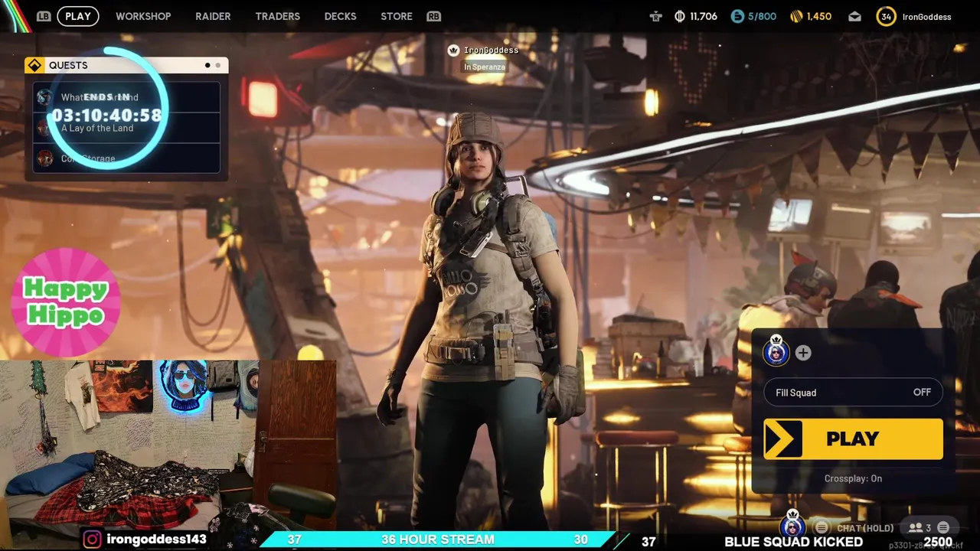Select the Cold Storage quest
This screenshot has height=551, width=980.
pyautogui.click(x=126, y=158)
